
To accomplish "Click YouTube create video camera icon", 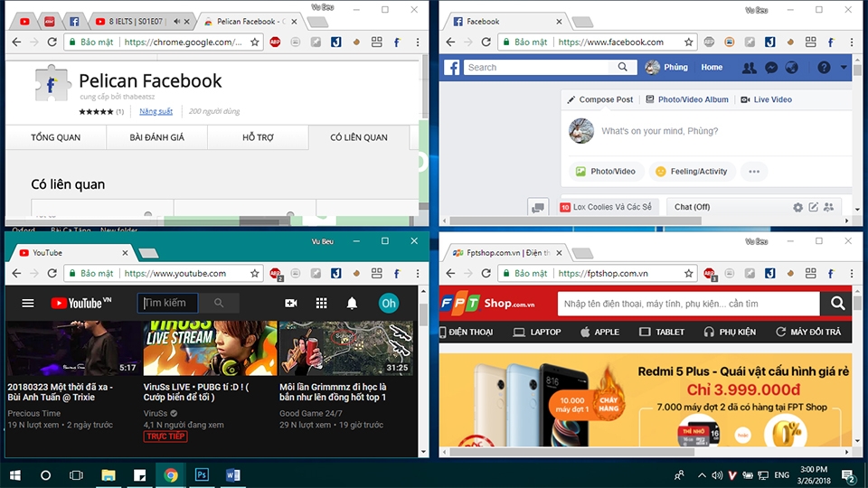I will 290,304.
